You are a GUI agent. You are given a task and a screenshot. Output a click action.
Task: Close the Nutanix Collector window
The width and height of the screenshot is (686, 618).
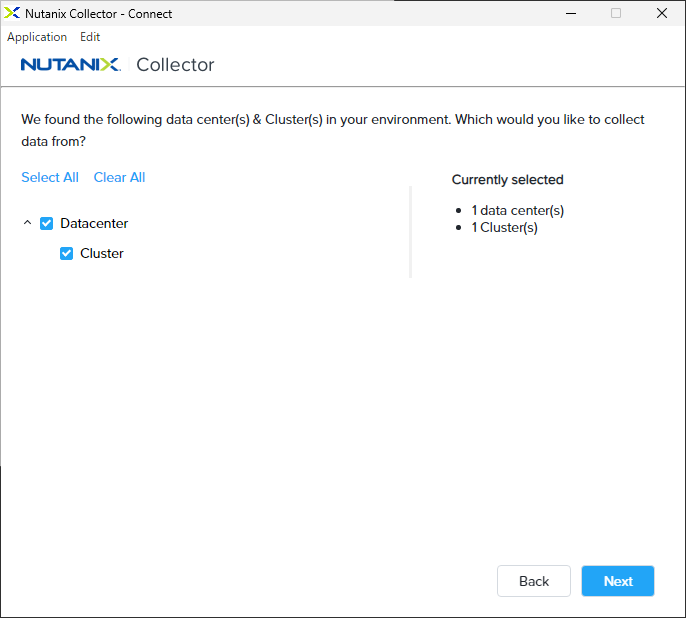[x=662, y=14]
